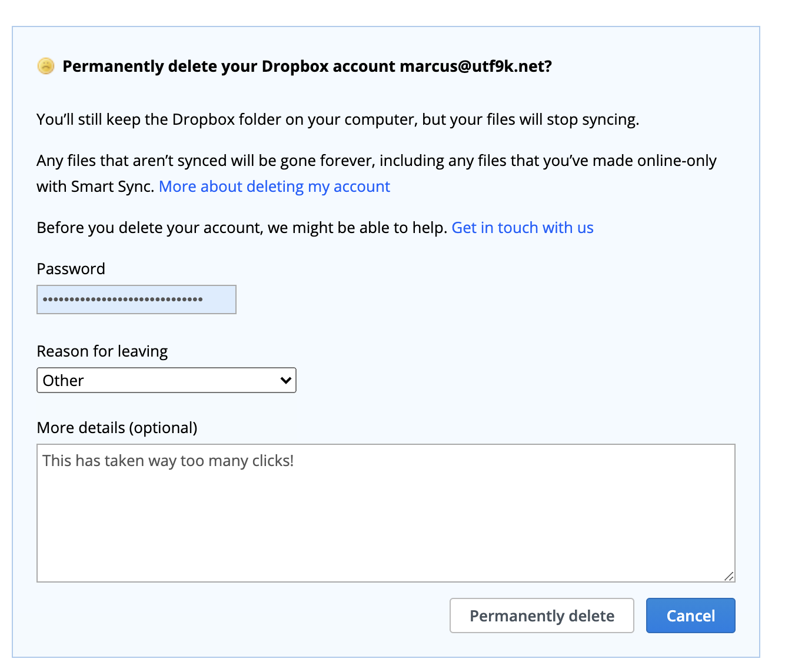This screenshot has height=672, width=785.
Task: Confirm with Permanently delete button
Action: pos(542,616)
